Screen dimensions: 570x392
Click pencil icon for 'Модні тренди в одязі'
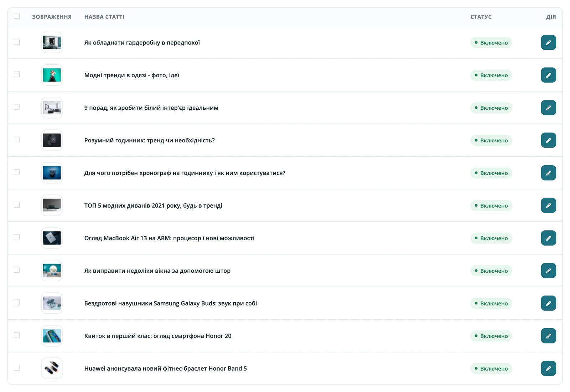tap(548, 75)
